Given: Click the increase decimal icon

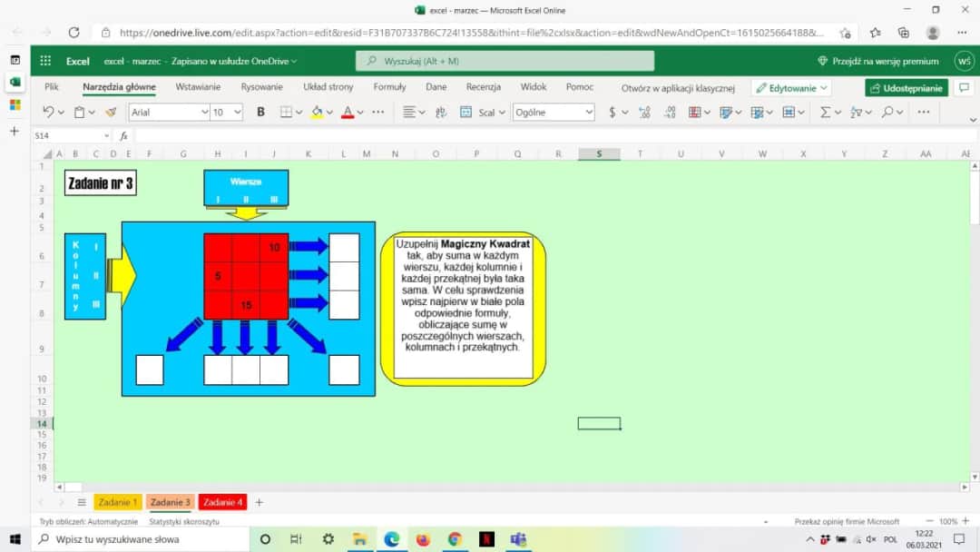Looking at the screenshot, I should (x=644, y=112).
